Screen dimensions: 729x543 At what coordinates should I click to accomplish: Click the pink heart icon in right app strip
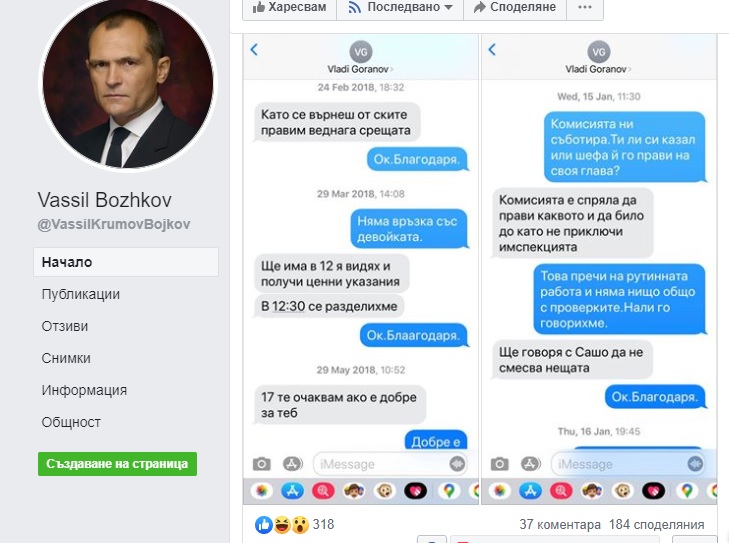tap(653, 491)
